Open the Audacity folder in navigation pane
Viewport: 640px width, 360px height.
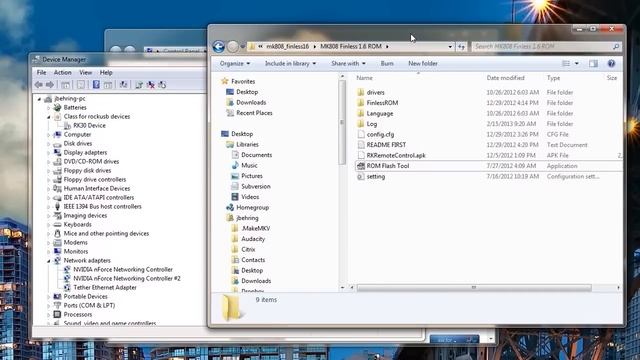click(253, 239)
